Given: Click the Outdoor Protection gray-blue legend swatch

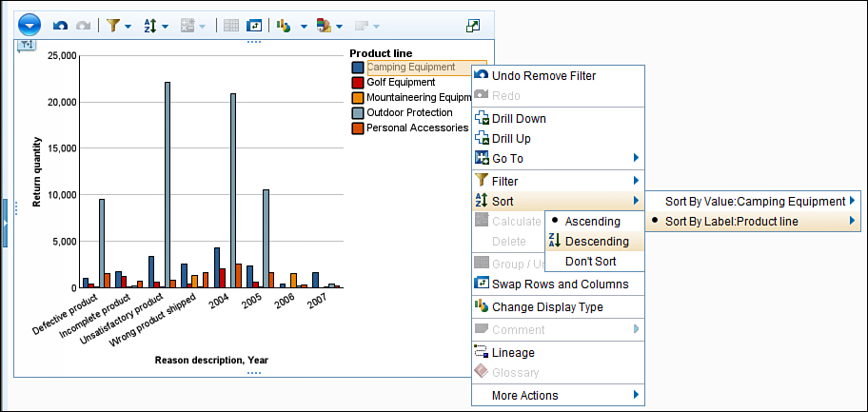Looking at the screenshot, I should coord(358,113).
